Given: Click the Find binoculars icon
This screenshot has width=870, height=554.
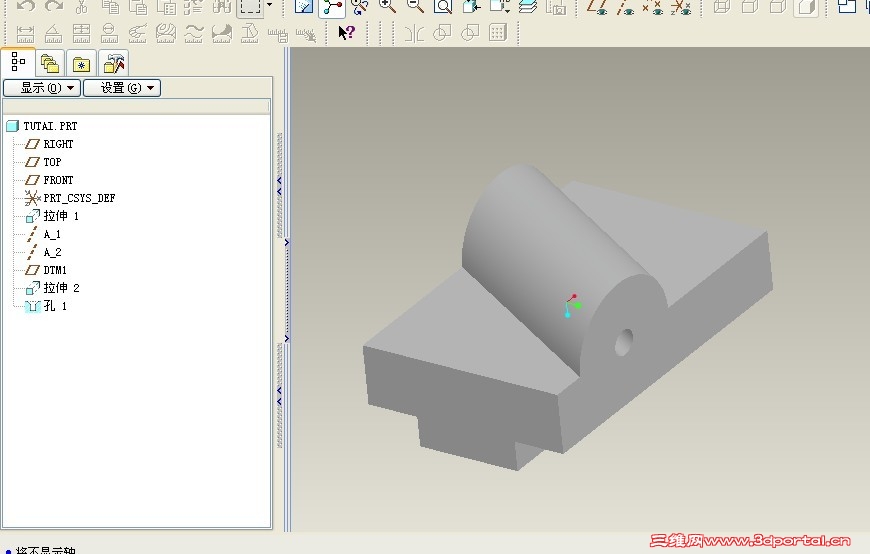Looking at the screenshot, I should (x=221, y=7).
